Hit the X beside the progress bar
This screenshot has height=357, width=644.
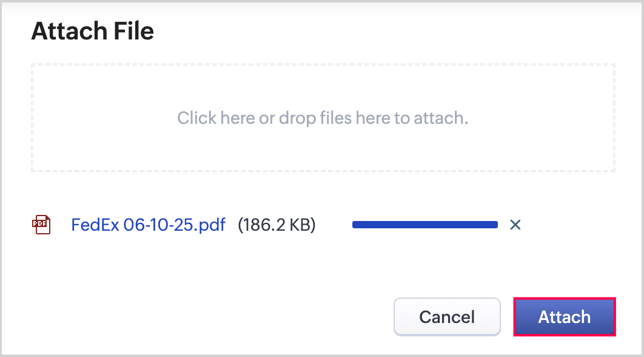[x=515, y=225]
